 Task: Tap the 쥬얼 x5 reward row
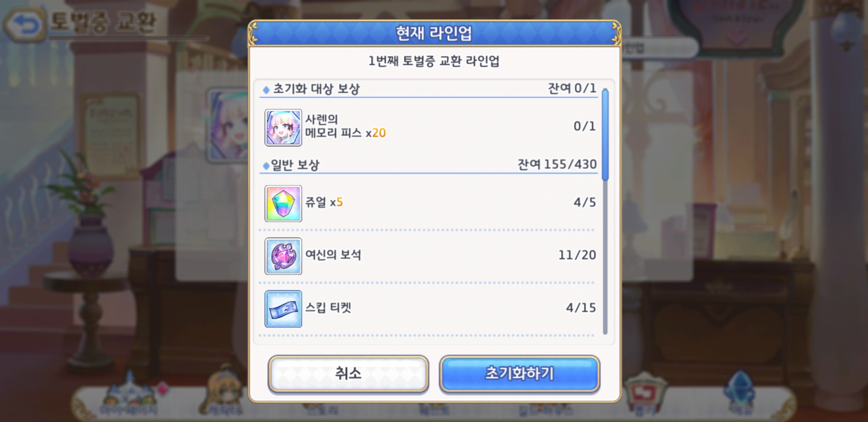pyautogui.click(x=430, y=204)
